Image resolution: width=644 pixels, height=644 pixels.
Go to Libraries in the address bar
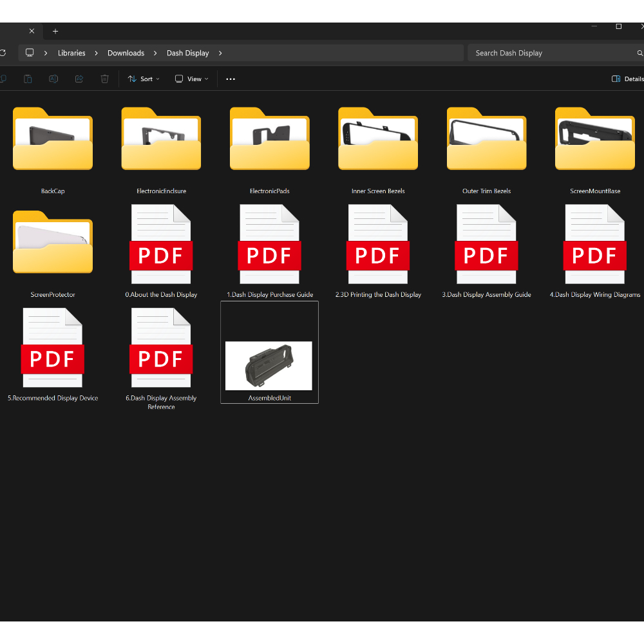click(71, 53)
